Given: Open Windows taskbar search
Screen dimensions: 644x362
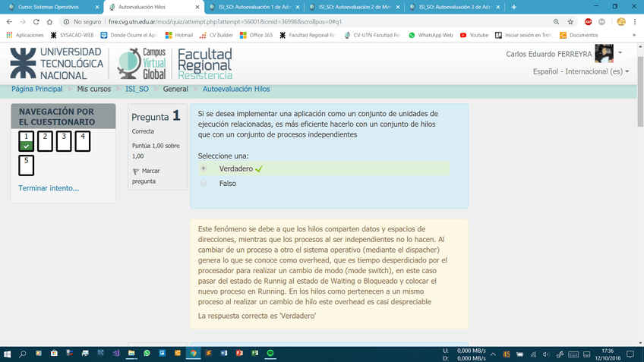Looking at the screenshot, I should click(23, 354).
